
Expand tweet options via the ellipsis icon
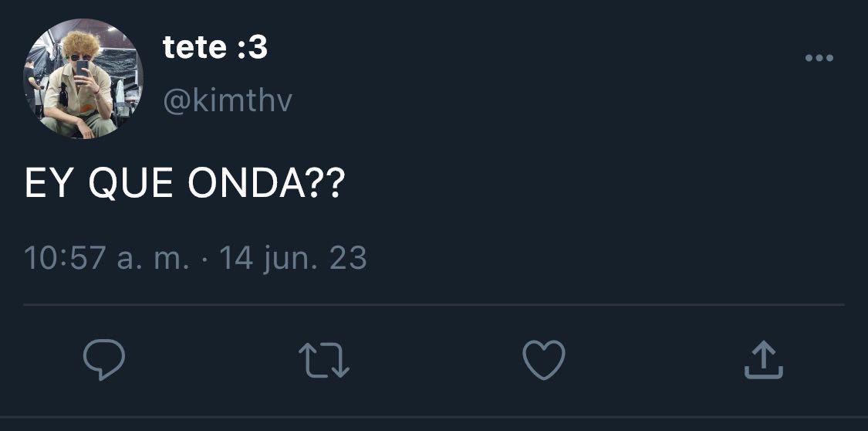tap(819, 58)
